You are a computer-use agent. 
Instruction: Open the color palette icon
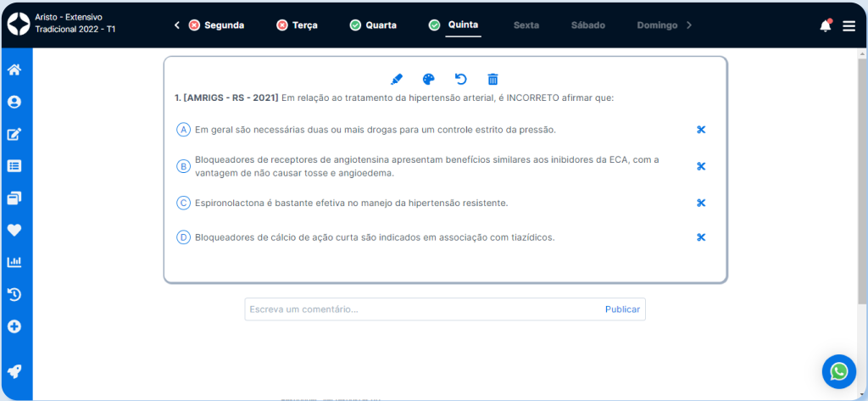pos(428,79)
